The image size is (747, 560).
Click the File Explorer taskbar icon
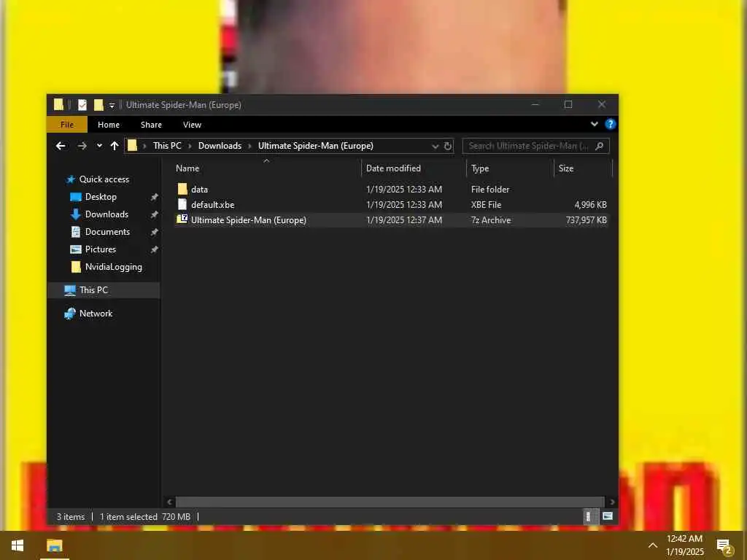coord(54,545)
